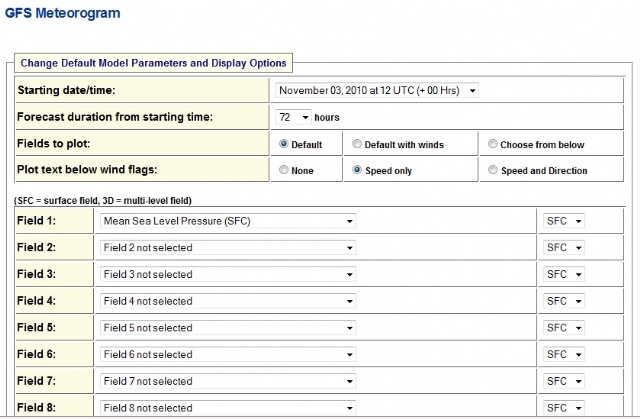The height and width of the screenshot is (419, 640).
Task: Select Speed only radio button
Action: point(357,170)
